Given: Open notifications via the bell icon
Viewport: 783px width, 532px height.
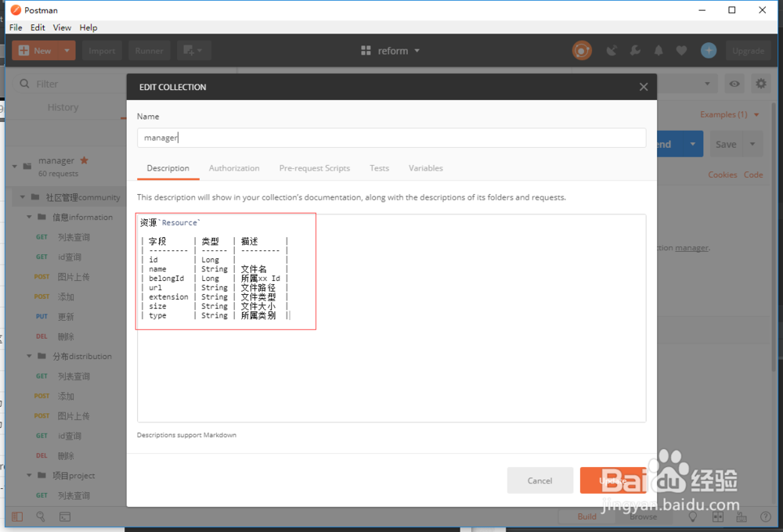Looking at the screenshot, I should [659, 50].
